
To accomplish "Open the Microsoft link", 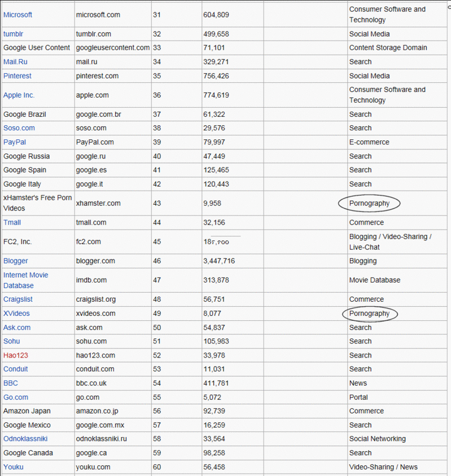I will point(17,15).
